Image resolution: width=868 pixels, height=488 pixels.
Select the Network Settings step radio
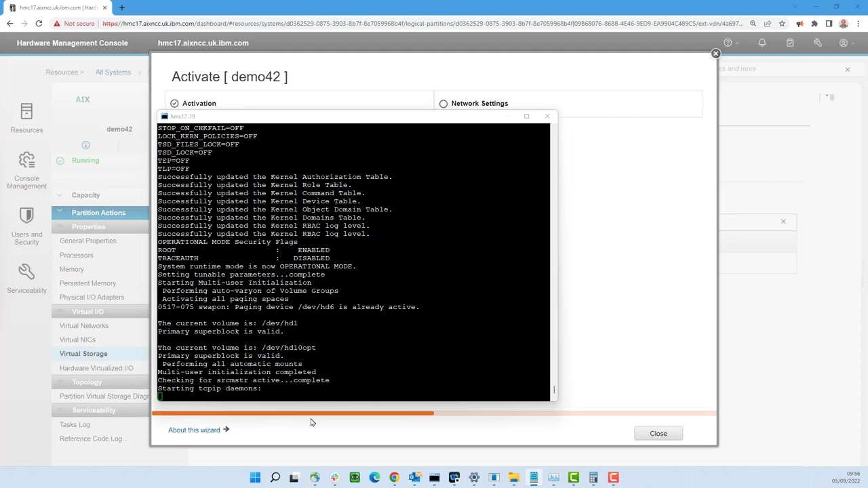tap(443, 104)
